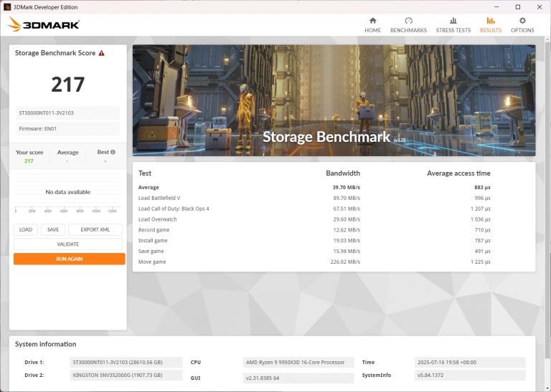The image size is (551, 392).
Task: Select the Results bar chart icon
Action: pos(491,21)
